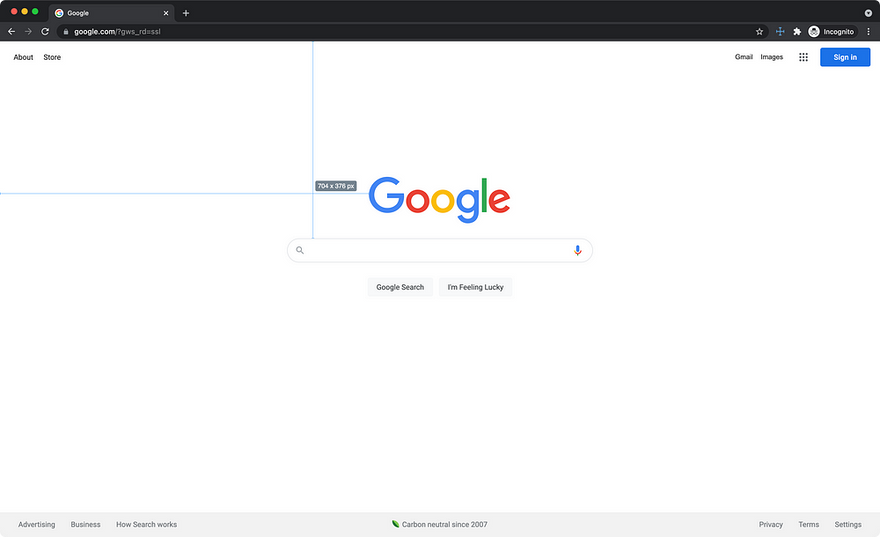
Task: Open the How Search works link
Action: click(146, 525)
